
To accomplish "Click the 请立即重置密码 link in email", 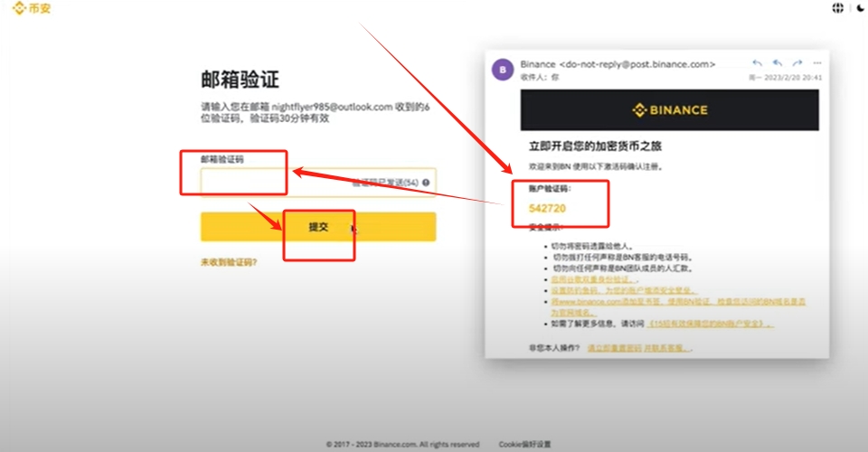I will 615,348.
